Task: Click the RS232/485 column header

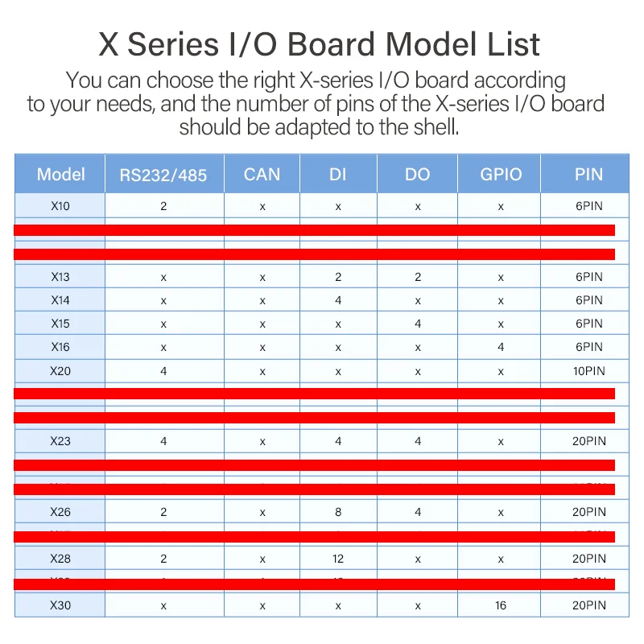Action: coord(163,174)
